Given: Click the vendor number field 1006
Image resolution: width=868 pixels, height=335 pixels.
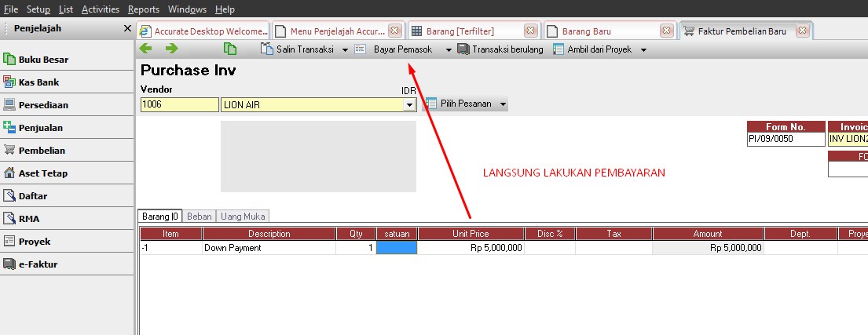Looking at the screenshot, I should [x=179, y=104].
